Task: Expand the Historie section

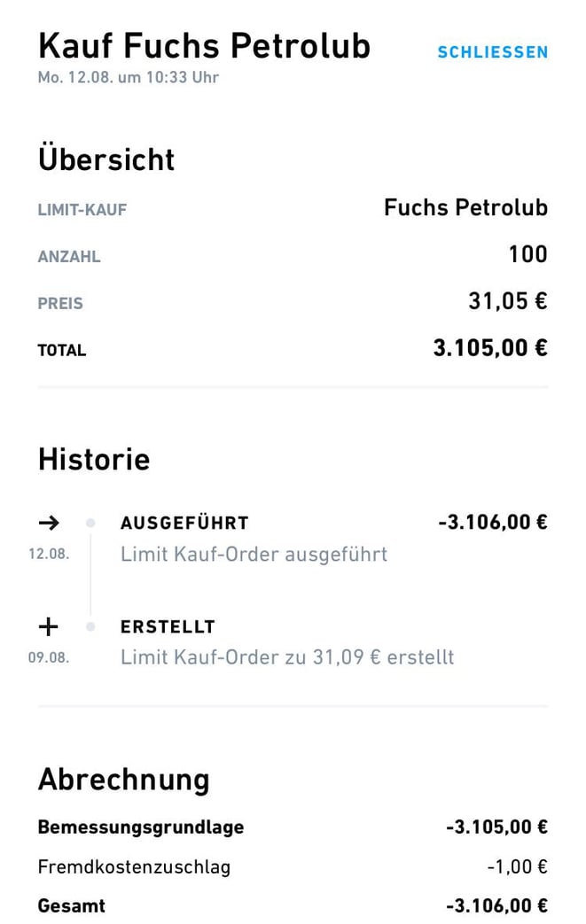Action: point(93,459)
